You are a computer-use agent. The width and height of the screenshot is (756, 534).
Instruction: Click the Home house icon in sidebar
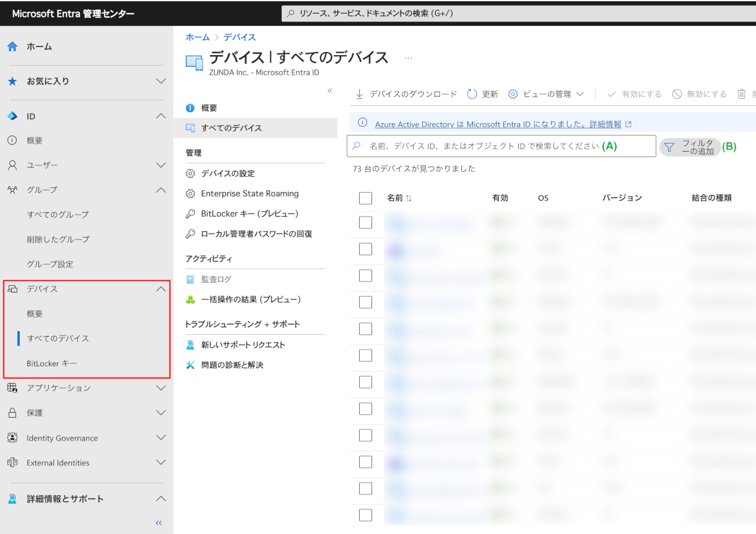(x=12, y=46)
